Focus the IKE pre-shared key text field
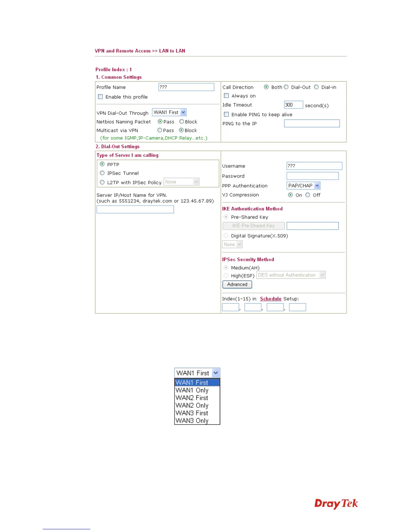Viewport: 411px width, 532px height. point(313,226)
